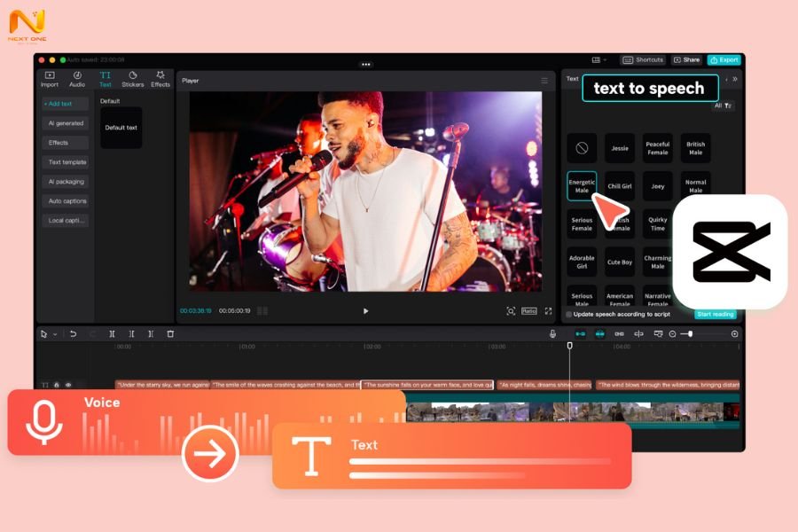Enable Update speech according to script
Image resolution: width=798 pixels, height=532 pixels.
(x=569, y=315)
